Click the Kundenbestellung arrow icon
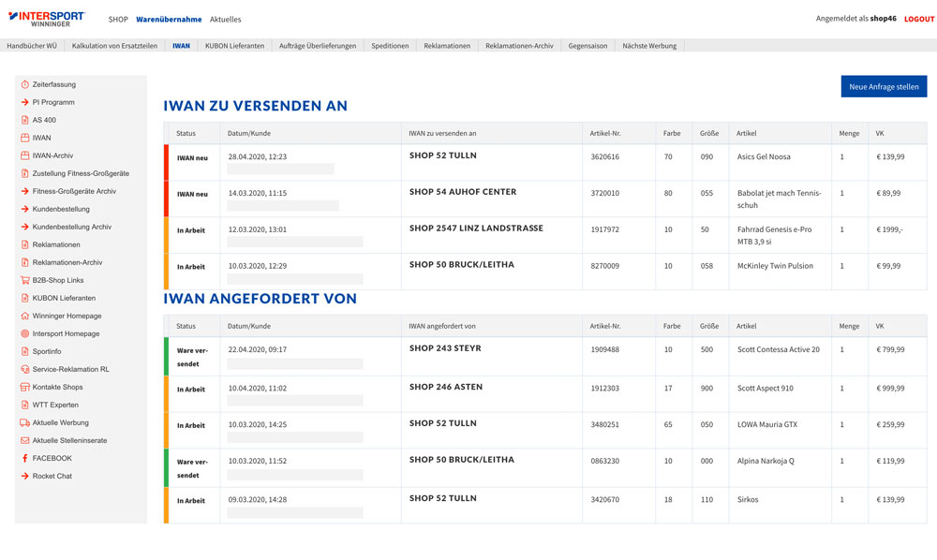Viewport: 937px width, 560px height. [x=25, y=209]
